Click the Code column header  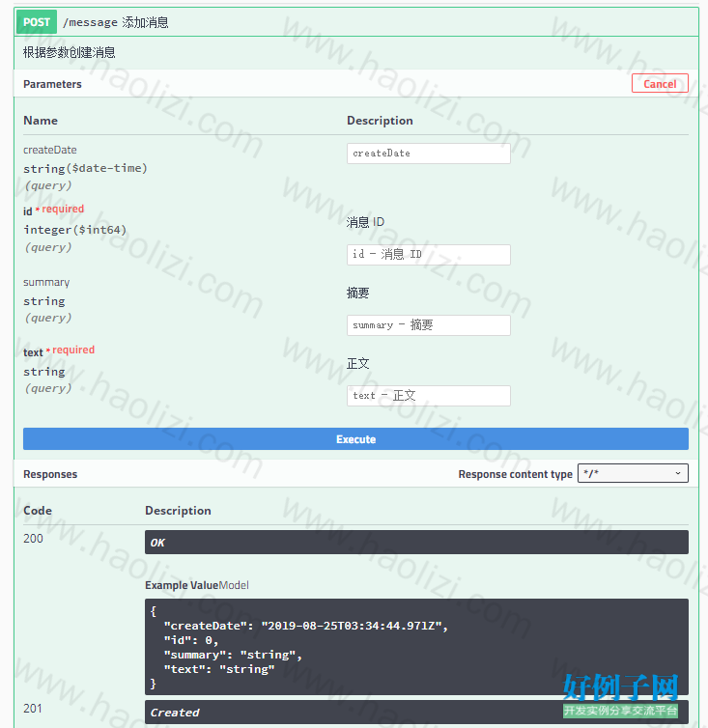pos(38,510)
